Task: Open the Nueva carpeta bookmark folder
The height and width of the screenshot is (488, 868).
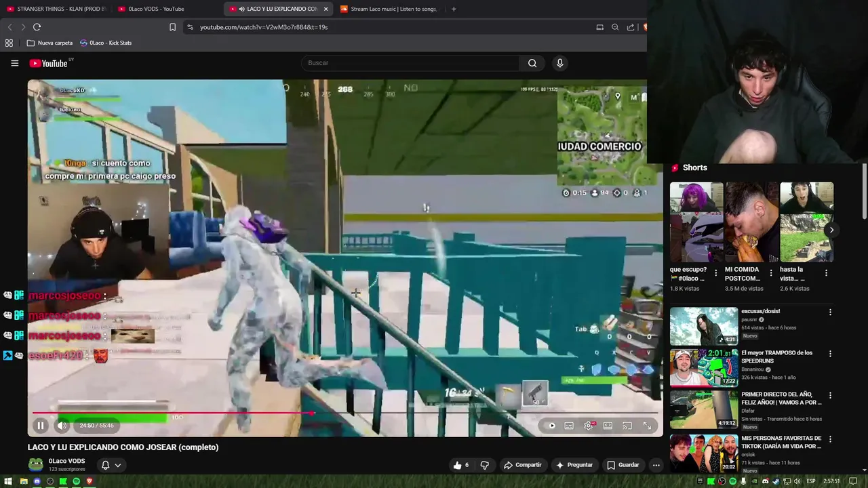Action: [x=50, y=43]
